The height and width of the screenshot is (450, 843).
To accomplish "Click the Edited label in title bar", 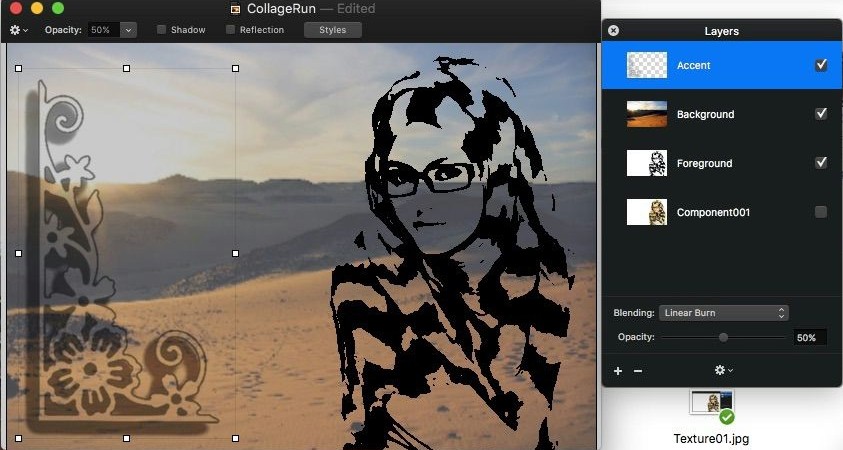I will click(356, 9).
